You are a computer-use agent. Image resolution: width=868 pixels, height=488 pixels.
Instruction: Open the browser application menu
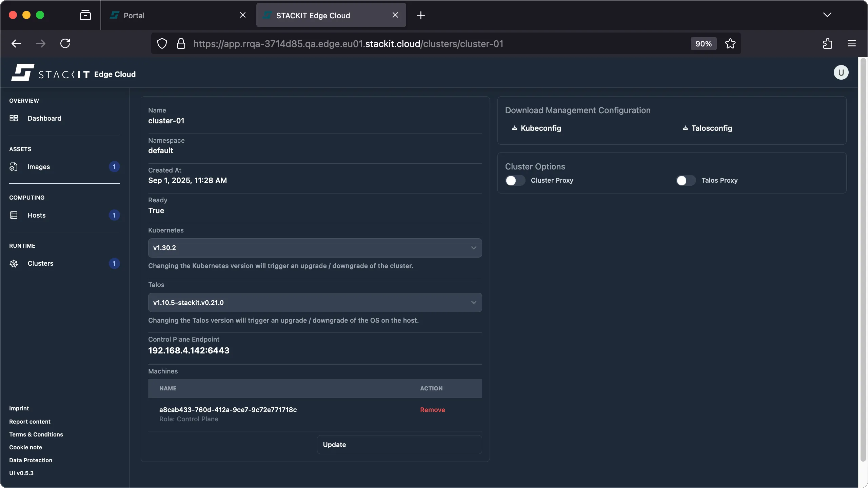(x=852, y=43)
